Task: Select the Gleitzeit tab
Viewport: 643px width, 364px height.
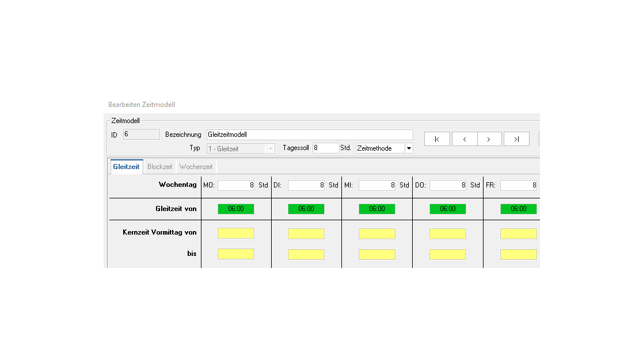Action: click(x=126, y=167)
